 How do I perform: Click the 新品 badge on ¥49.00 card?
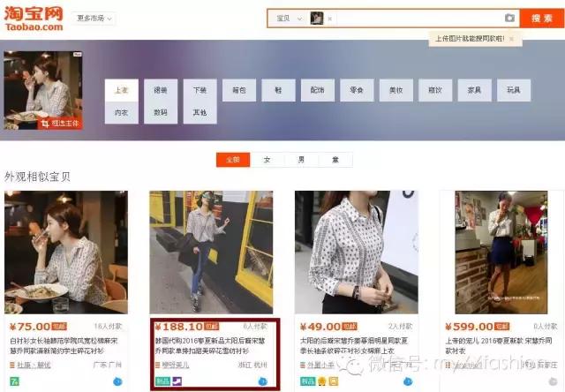(308, 381)
